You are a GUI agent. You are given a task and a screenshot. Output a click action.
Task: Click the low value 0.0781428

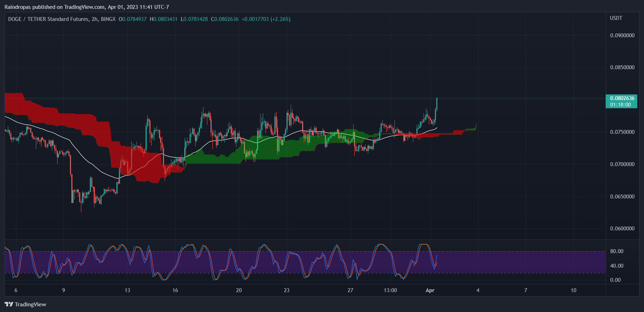[x=196, y=19]
